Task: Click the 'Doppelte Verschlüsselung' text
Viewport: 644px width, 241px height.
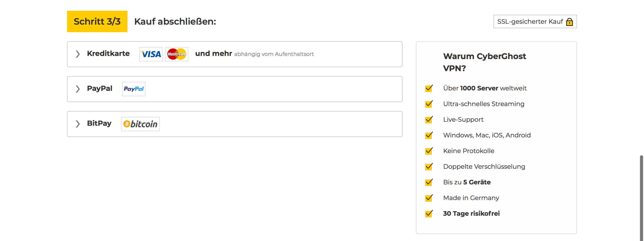Action: [x=484, y=166]
